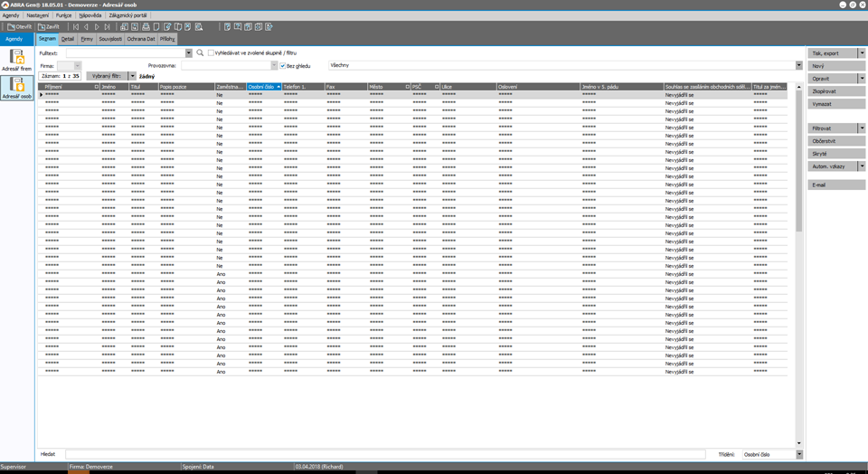The height and width of the screenshot is (474, 868).
Task: Expand the Tisk, export button arrow
Action: (x=862, y=53)
